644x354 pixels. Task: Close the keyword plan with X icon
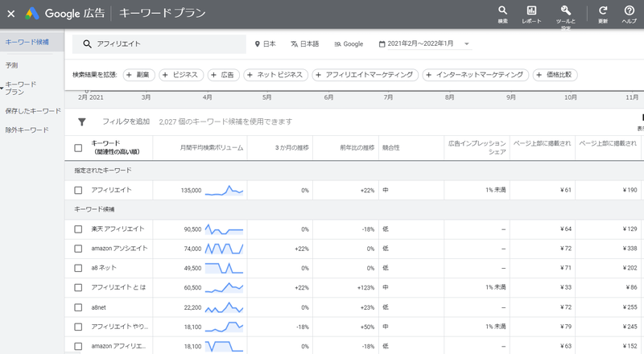point(11,14)
